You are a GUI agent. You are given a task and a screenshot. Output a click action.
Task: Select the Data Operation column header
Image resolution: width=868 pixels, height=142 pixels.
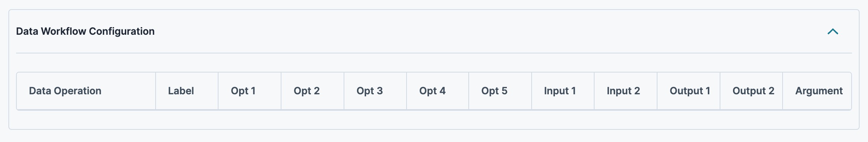(x=86, y=91)
